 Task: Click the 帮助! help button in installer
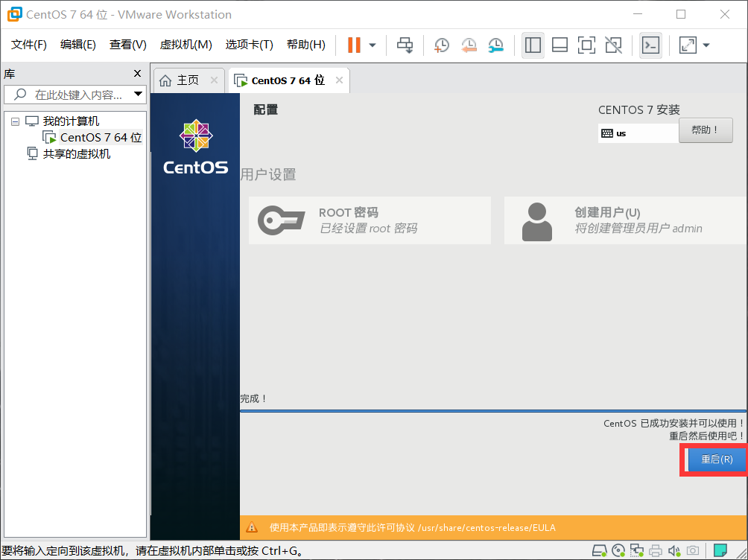click(x=706, y=130)
